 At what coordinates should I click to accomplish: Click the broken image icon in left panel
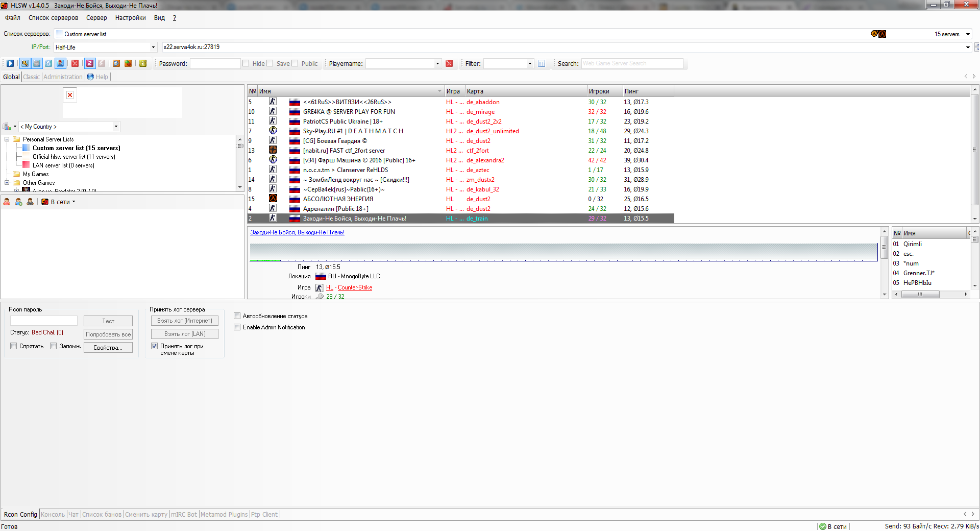coord(70,95)
